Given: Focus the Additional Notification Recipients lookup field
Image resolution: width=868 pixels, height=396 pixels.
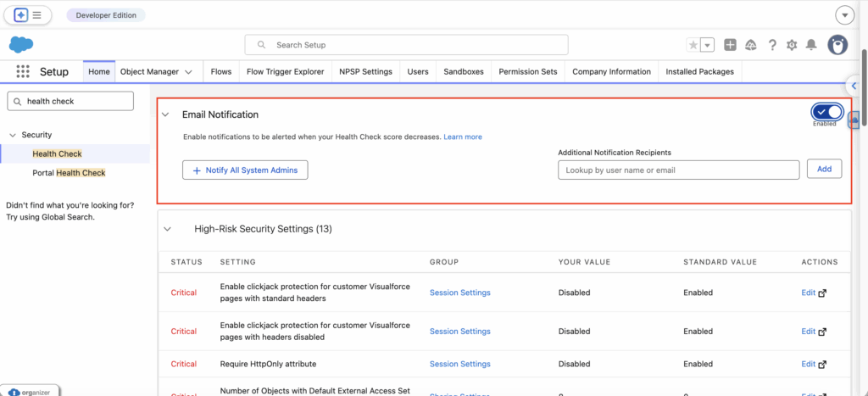Looking at the screenshot, I should coord(679,170).
